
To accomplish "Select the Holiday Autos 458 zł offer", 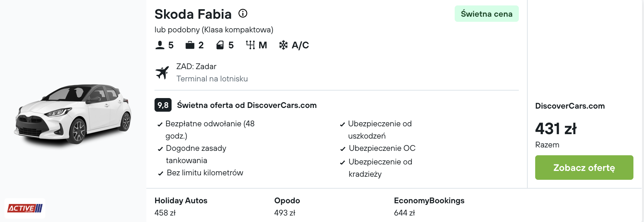I will [181, 206].
